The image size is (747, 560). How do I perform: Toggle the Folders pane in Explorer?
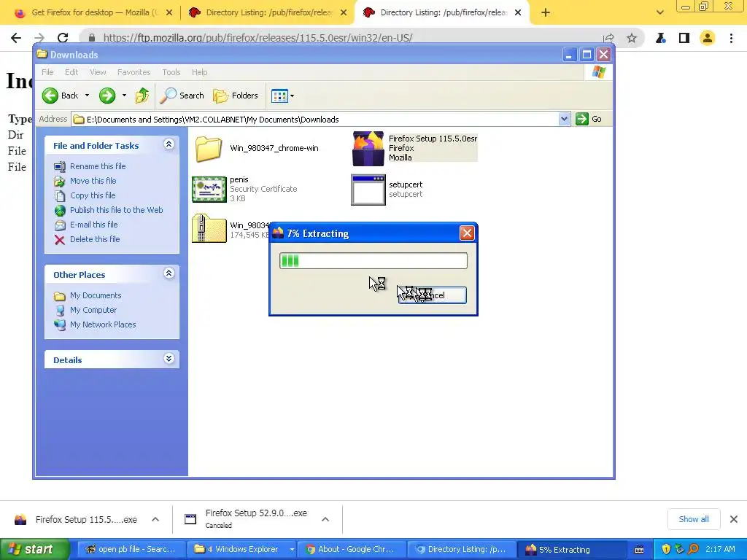pyautogui.click(x=236, y=96)
